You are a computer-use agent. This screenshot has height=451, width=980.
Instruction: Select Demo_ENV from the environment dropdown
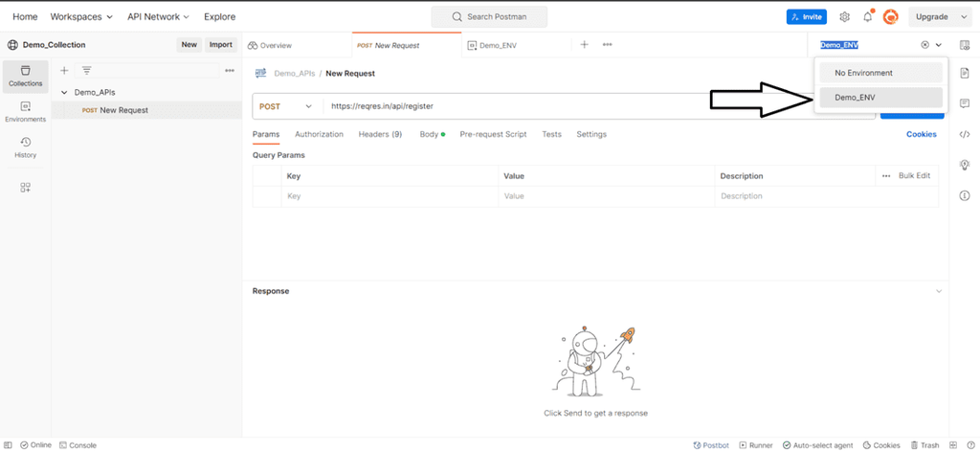coord(880,97)
